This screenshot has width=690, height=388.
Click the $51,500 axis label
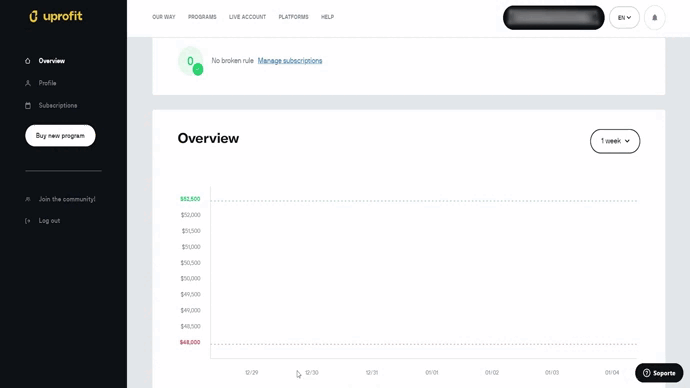pyautogui.click(x=191, y=231)
